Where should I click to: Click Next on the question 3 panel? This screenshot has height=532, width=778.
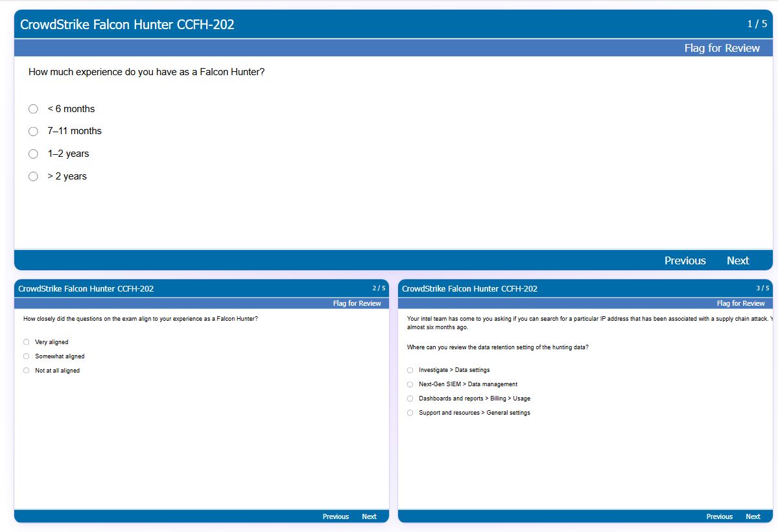pos(753,516)
